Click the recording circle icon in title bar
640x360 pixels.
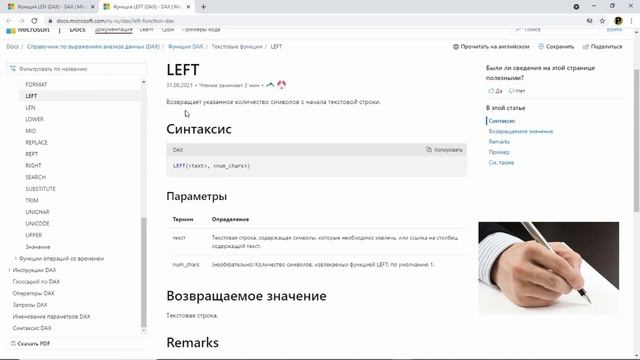[576, 7]
